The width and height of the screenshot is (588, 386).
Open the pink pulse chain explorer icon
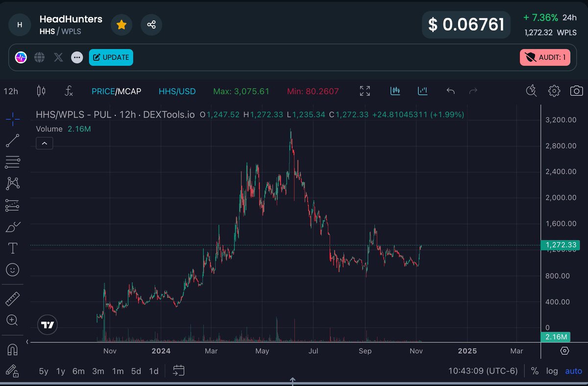tap(21, 57)
